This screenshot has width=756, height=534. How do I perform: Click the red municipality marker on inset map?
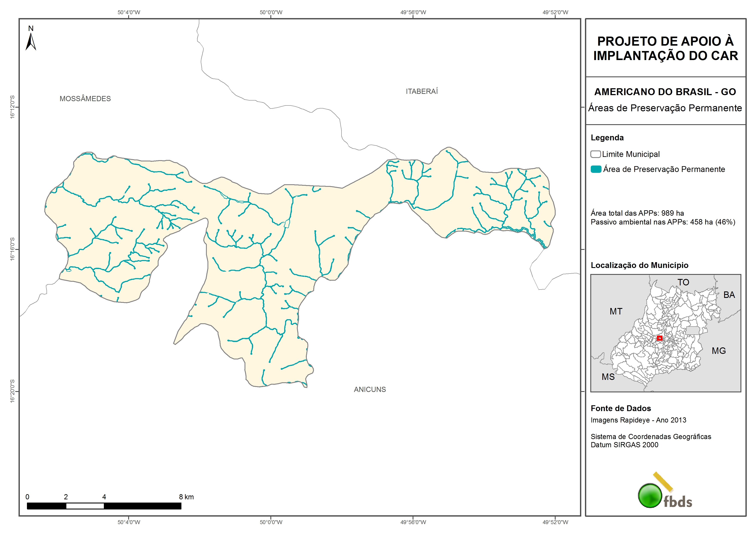tap(659, 338)
